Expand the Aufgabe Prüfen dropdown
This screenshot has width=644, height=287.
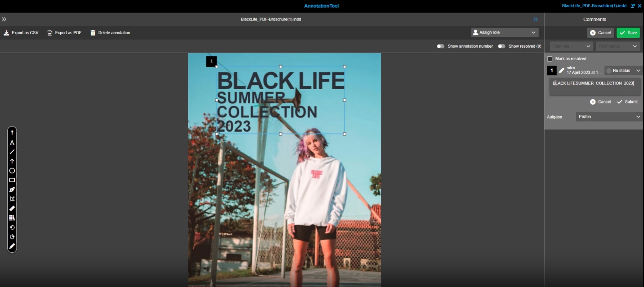click(609, 117)
